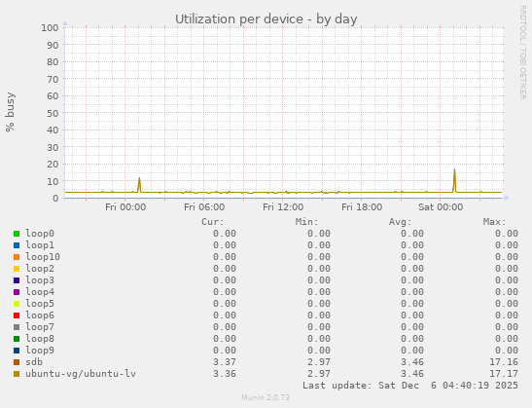
Task: Click sdb max value 17.16
Action: pos(504,362)
